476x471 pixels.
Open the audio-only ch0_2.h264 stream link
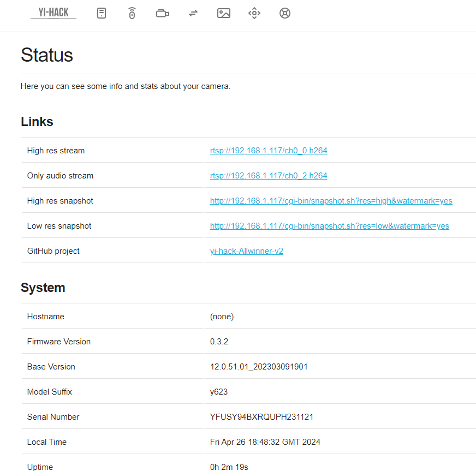pos(269,176)
